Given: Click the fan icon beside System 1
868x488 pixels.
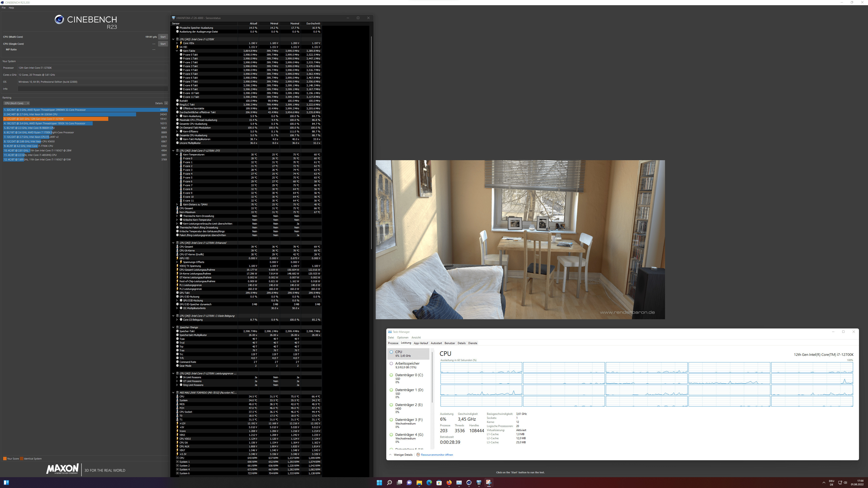Looking at the screenshot, I should [x=178, y=462].
